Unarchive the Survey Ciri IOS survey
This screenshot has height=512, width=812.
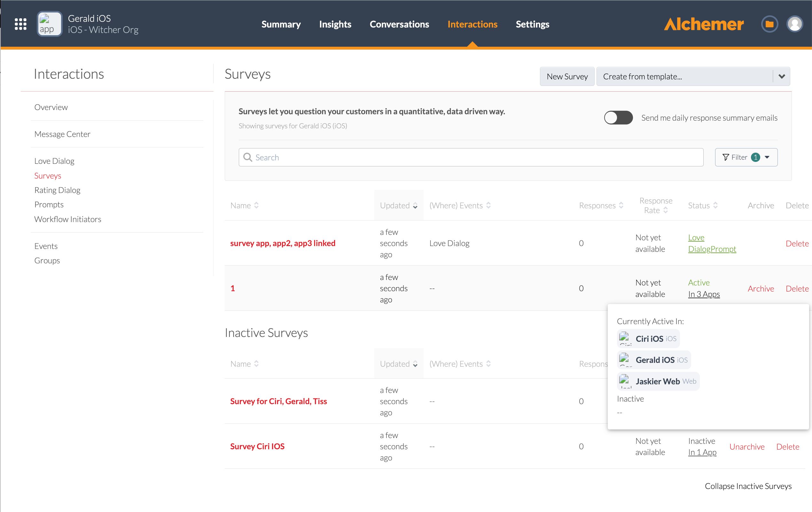pyautogui.click(x=746, y=446)
